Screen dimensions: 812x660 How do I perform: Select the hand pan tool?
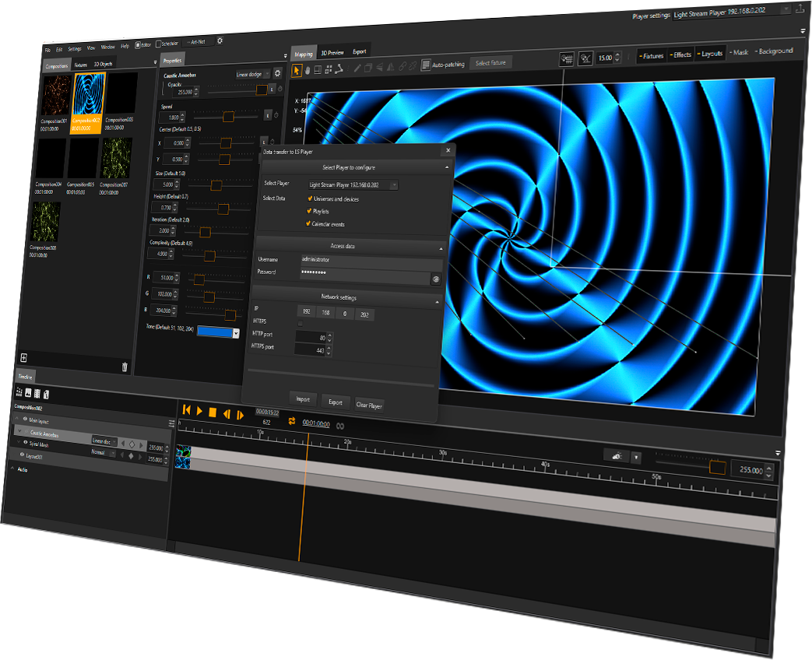point(308,70)
